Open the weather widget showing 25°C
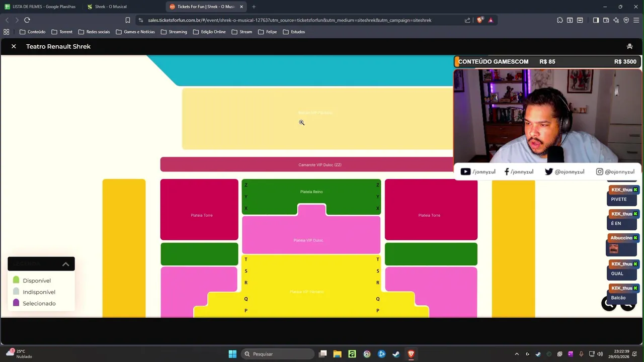This screenshot has height=362, width=644. [x=19, y=354]
